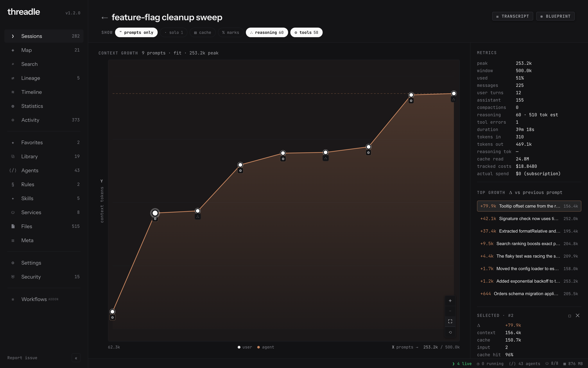588x368 pixels.
Task: Click the Search magnifier icon in sidebar
Action: point(13,64)
